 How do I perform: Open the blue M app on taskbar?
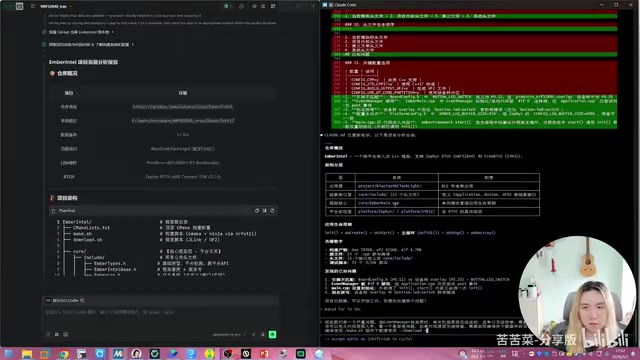pos(118,353)
